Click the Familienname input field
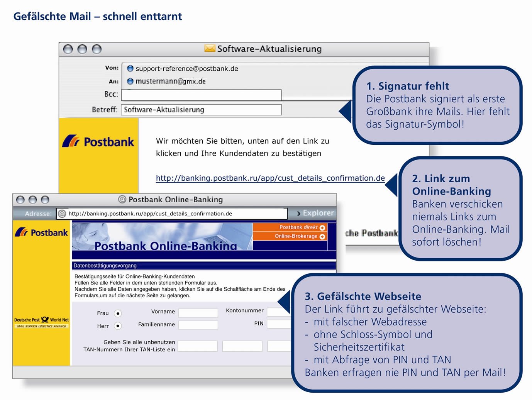This screenshot has width=532, height=400. tap(198, 325)
